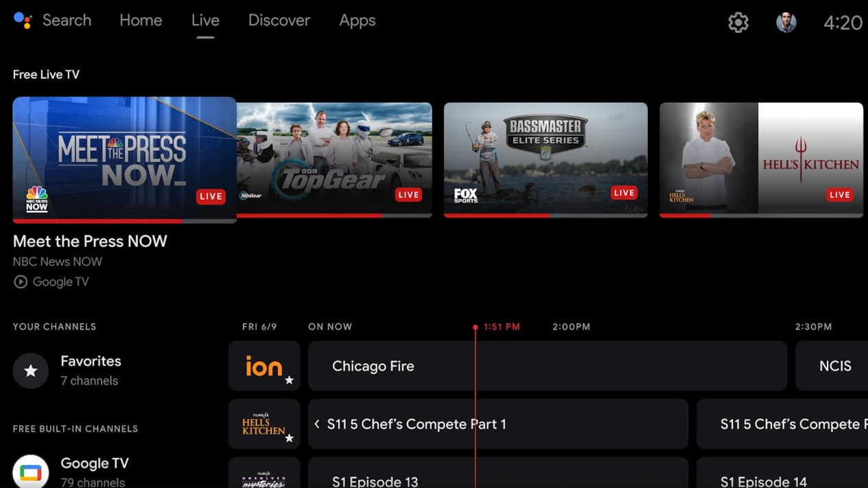Toggle the favorite star on Hell's Kitchen tile

pyautogui.click(x=289, y=438)
